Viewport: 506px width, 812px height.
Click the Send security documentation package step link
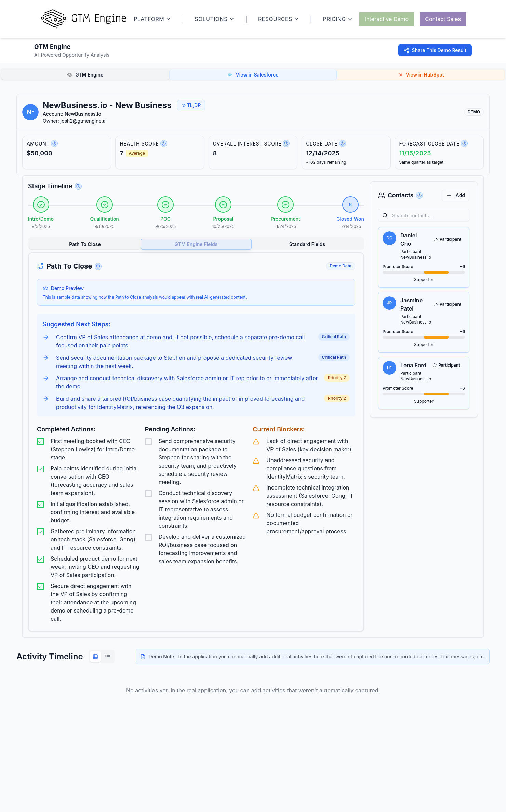[x=174, y=362]
